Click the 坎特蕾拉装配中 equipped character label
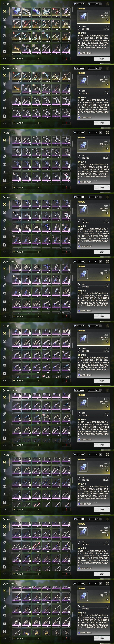114x644 pixels. pos(85,53)
